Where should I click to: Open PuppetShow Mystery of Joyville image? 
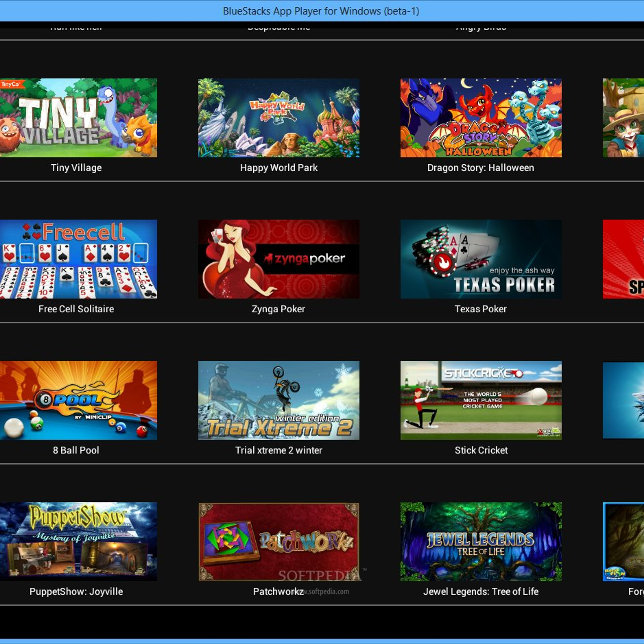78,541
